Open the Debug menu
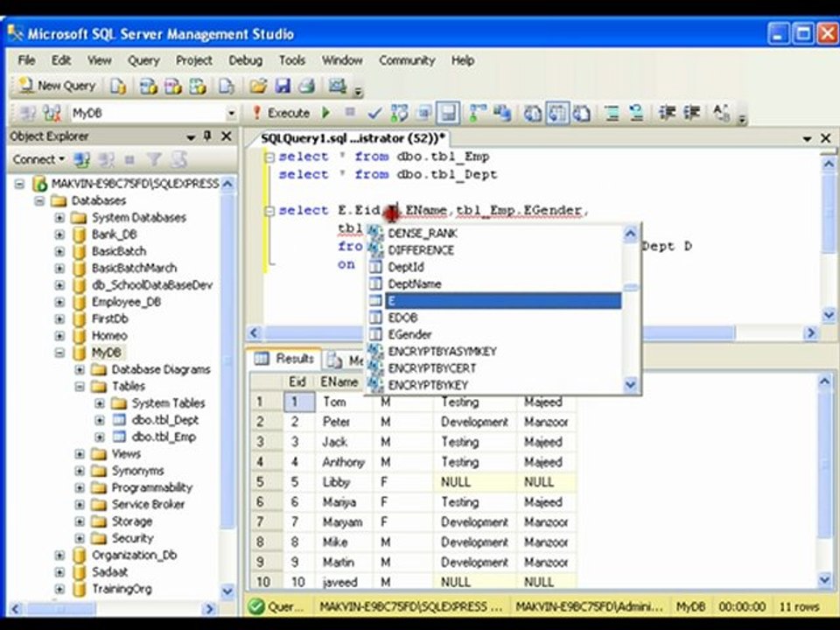840x630 pixels. pyautogui.click(x=245, y=60)
